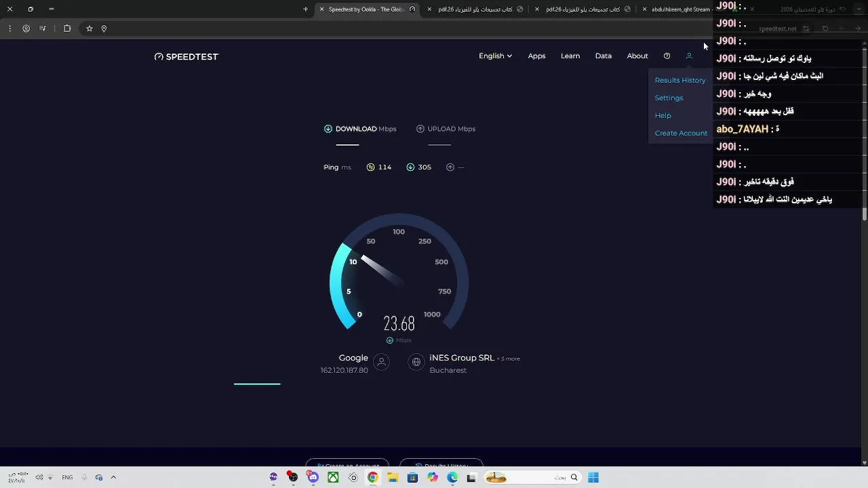Screen dimensions: 868x488
Task: Click the DOWNLOAD Mbps label
Action: [x=366, y=129]
